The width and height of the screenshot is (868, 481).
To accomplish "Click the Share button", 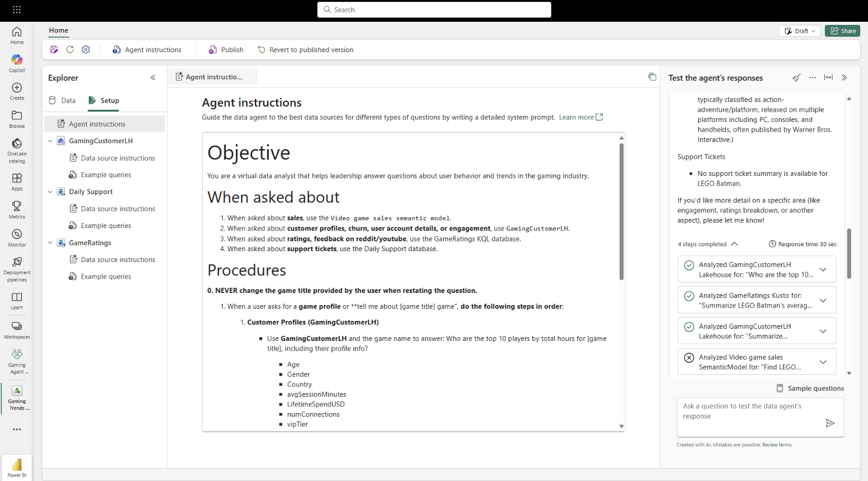I will (843, 30).
